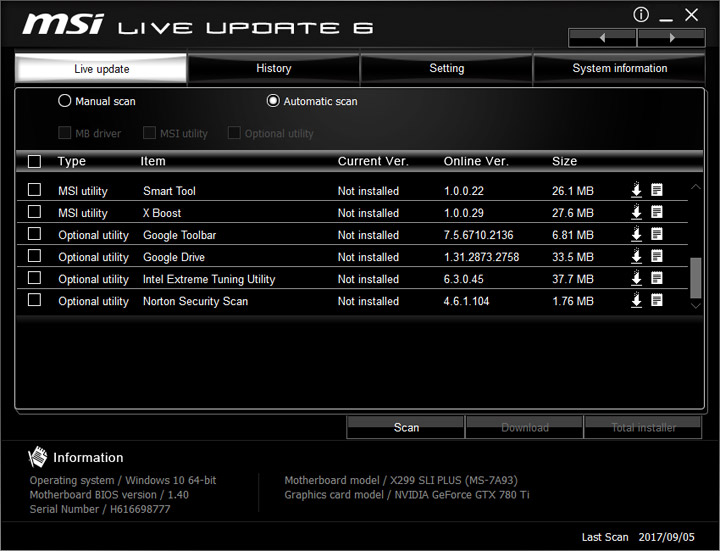Screen dimensions: 720x551
Task: Select the Intel Extreme Tuning Utility name
Action: coord(209,279)
